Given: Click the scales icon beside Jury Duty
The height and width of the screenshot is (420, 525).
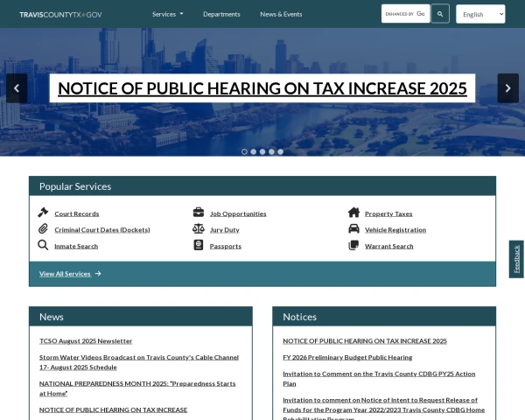Looking at the screenshot, I should [199, 229].
